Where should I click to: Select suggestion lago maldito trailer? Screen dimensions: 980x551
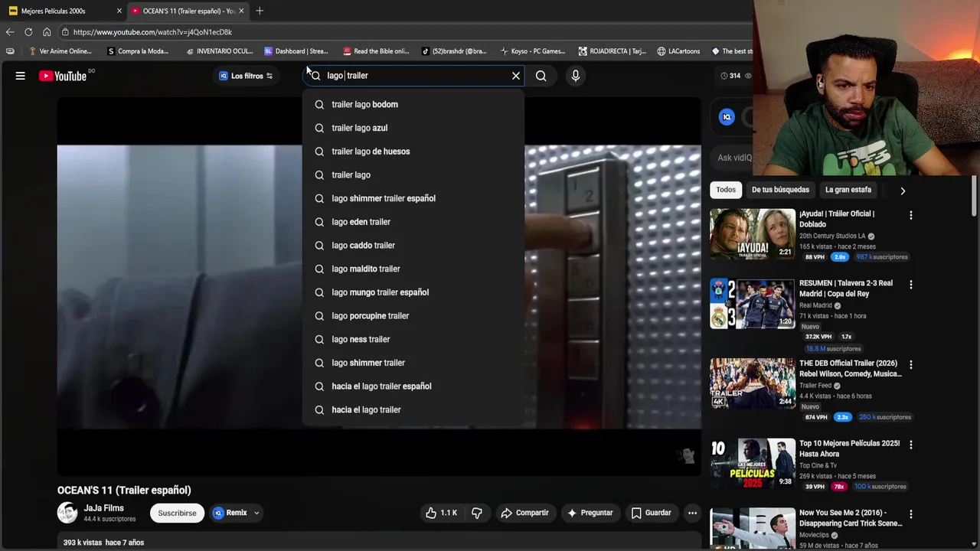pyautogui.click(x=413, y=269)
